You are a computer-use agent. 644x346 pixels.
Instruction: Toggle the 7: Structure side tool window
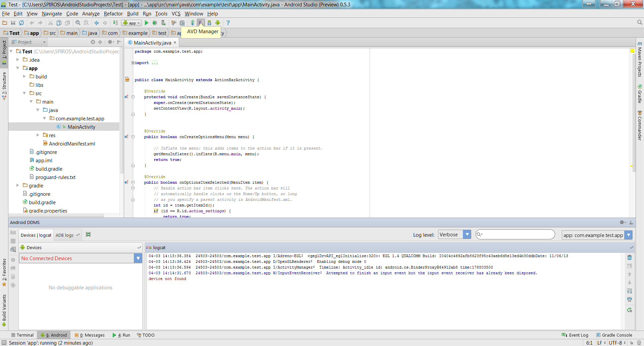pos(4,85)
